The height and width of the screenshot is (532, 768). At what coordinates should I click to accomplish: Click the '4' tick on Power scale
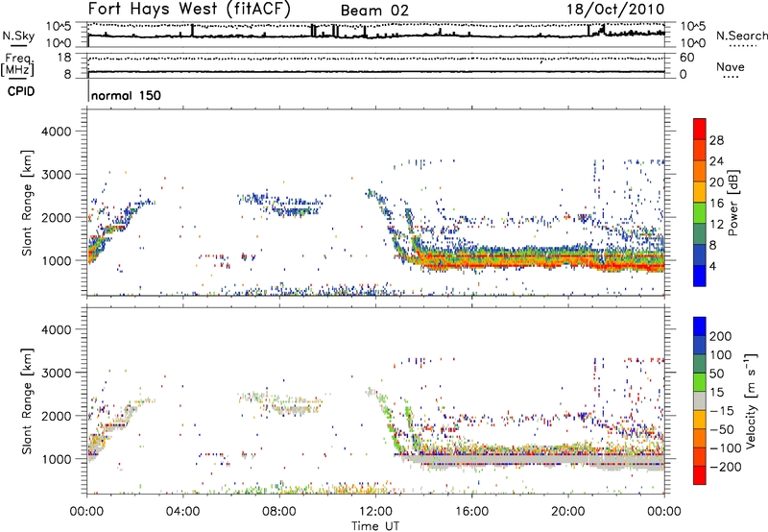pyautogui.click(x=712, y=266)
